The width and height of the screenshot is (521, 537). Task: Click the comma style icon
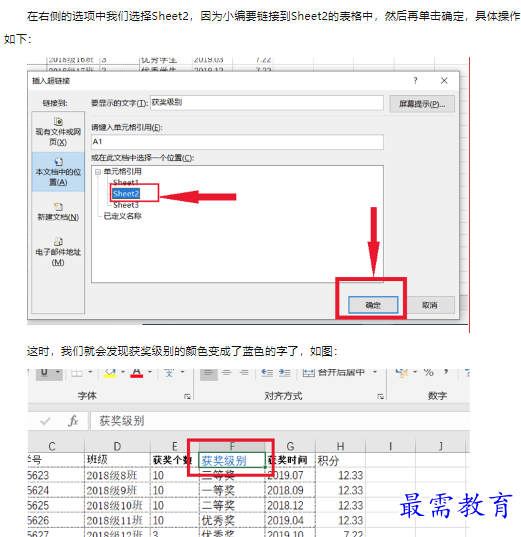[x=446, y=372]
